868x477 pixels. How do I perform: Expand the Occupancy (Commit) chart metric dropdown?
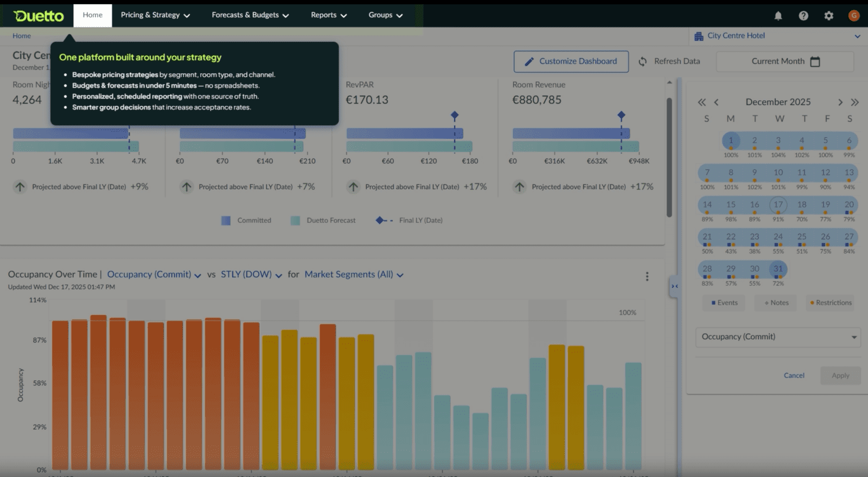click(x=154, y=275)
